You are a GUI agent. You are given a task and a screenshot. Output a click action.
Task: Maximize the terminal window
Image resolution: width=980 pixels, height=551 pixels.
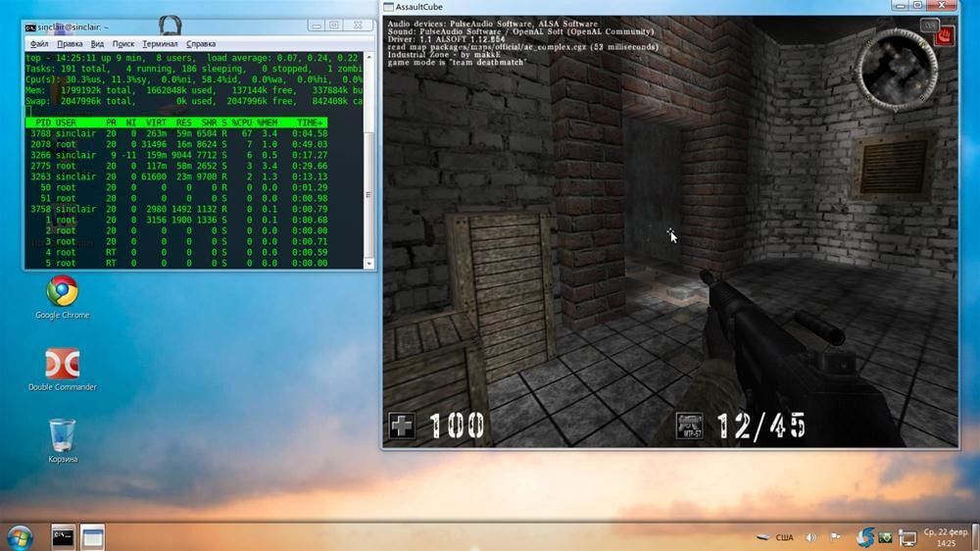pyautogui.click(x=334, y=25)
